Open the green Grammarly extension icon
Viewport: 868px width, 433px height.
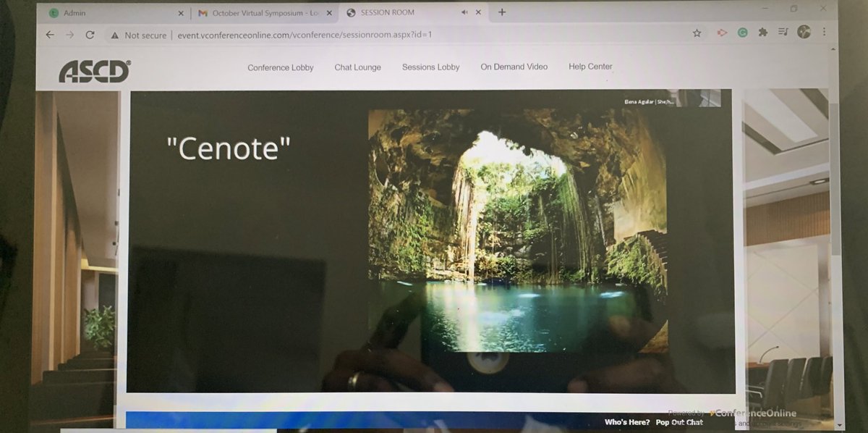742,33
